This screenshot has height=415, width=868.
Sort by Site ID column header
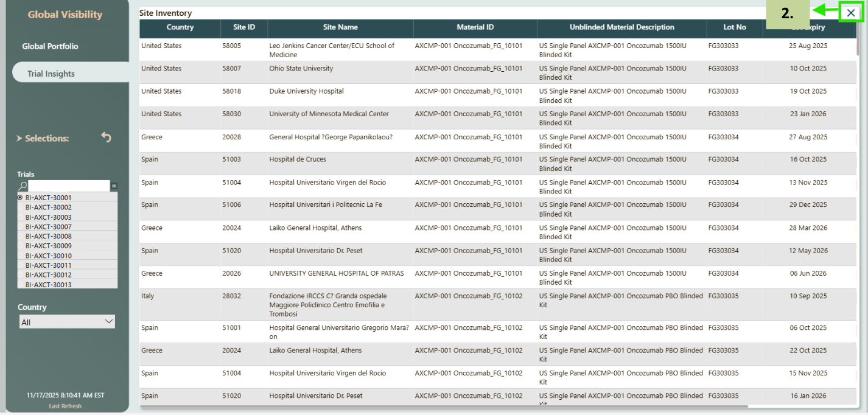(x=243, y=27)
